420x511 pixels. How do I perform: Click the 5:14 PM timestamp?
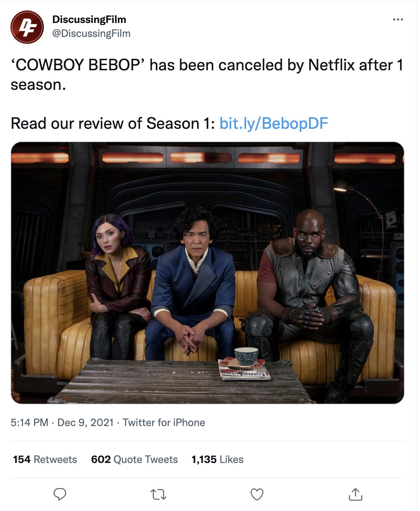30,423
